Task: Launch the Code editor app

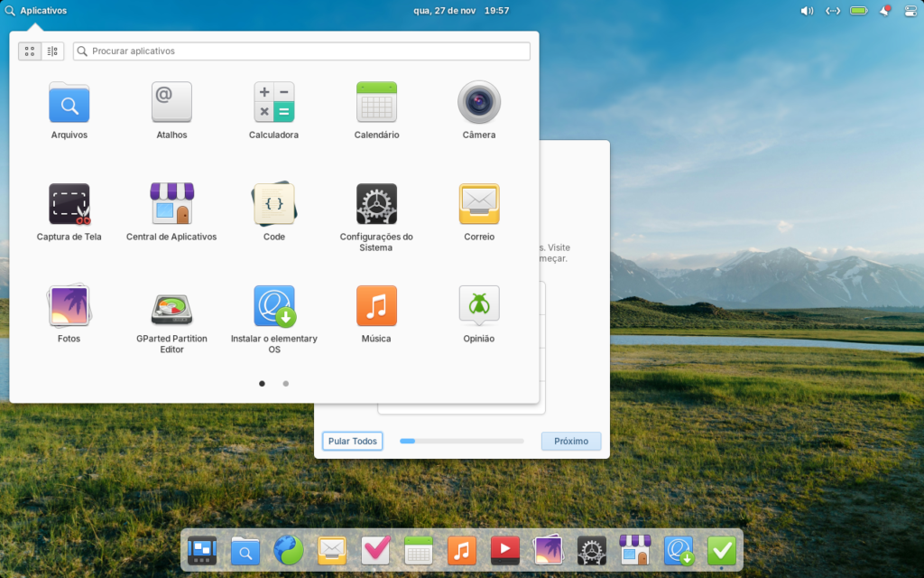Action: 274,213
